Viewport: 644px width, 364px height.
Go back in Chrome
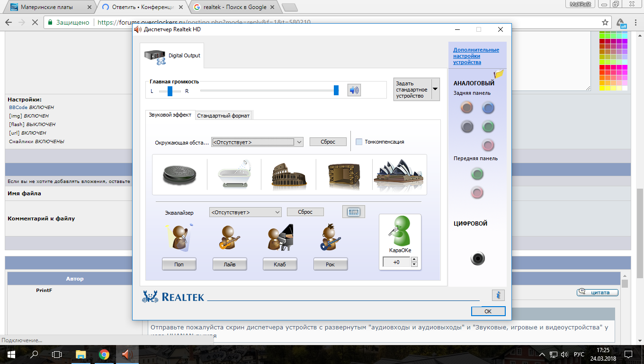(8, 22)
